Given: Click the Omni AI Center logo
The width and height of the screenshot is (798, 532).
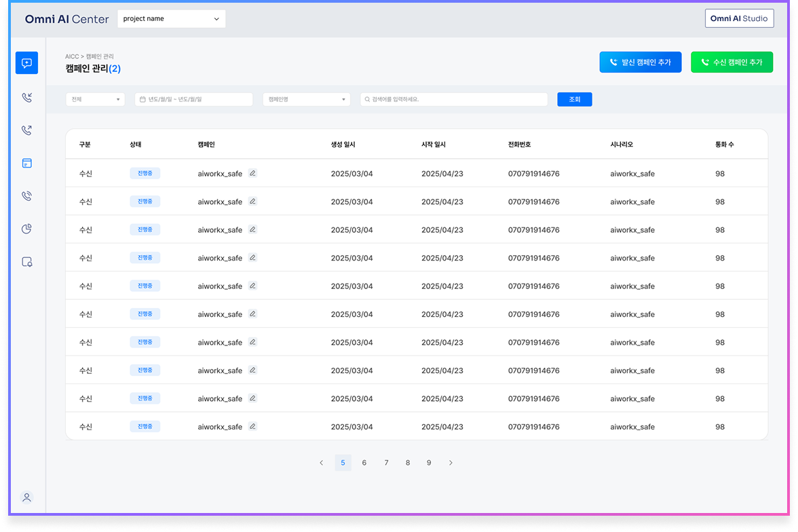Looking at the screenshot, I should point(66,20).
